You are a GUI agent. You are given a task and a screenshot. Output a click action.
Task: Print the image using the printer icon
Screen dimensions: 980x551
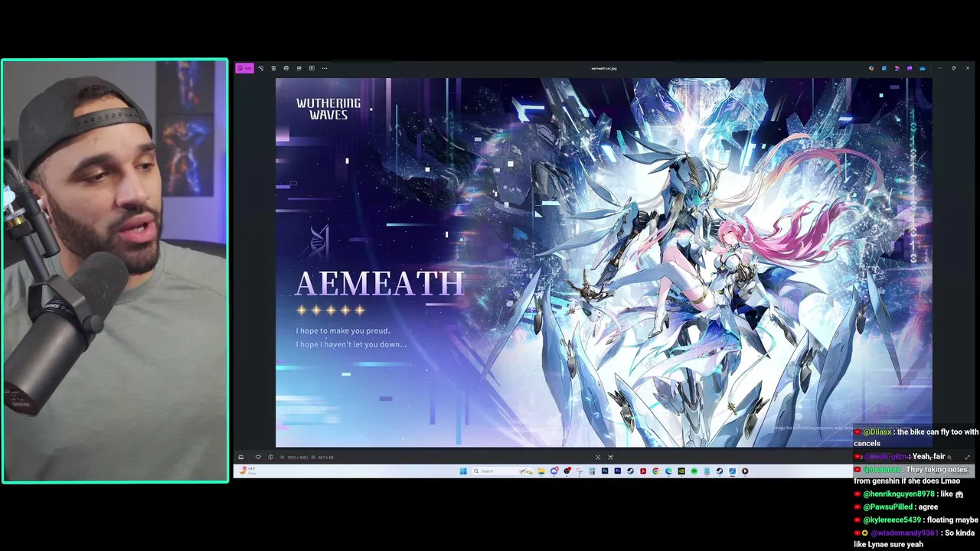[x=286, y=68]
